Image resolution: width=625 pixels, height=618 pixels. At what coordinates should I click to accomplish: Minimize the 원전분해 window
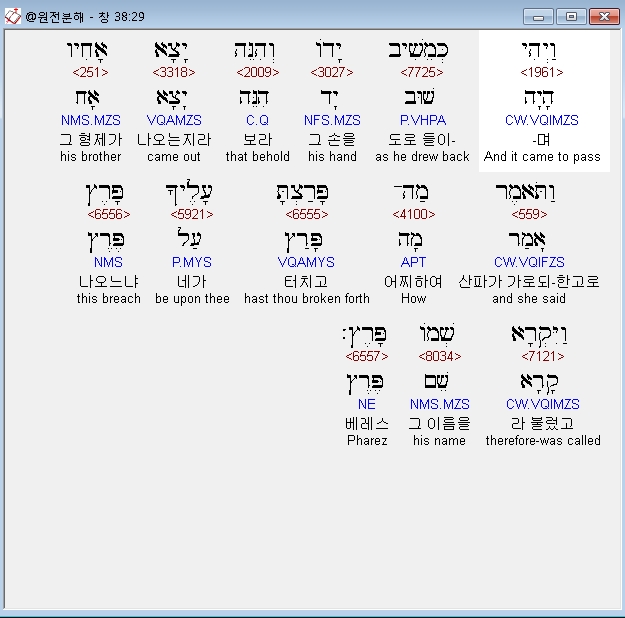538,17
